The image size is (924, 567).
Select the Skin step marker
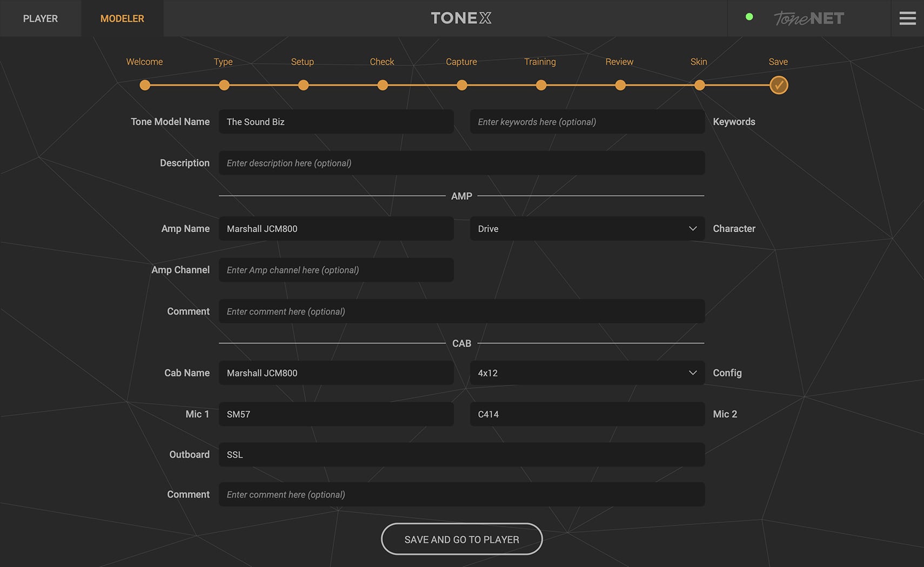[699, 85]
